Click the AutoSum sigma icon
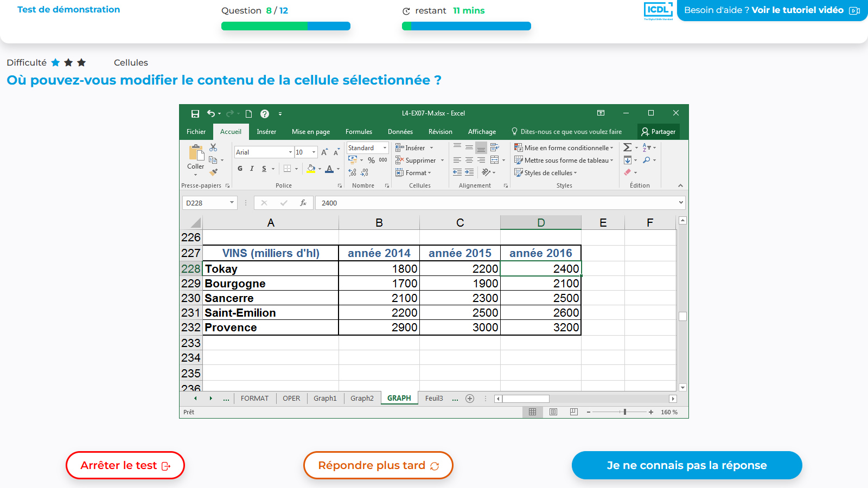This screenshot has width=868, height=488. tap(628, 147)
